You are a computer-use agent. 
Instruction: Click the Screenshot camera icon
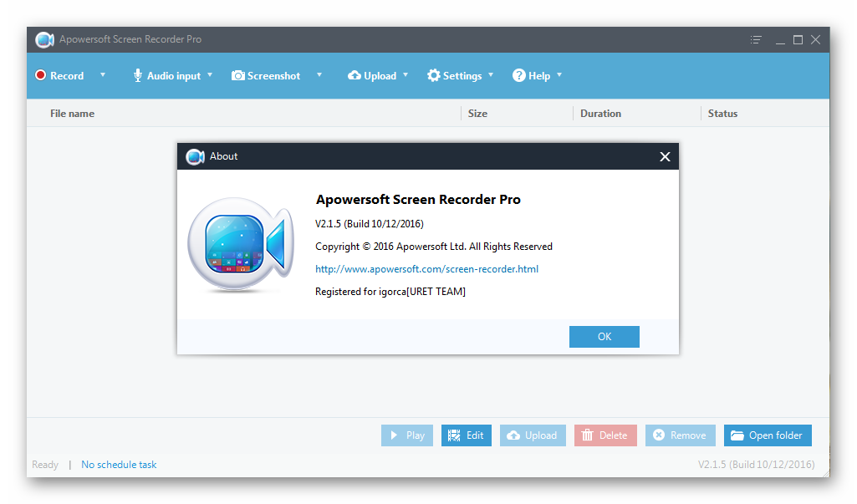(x=237, y=75)
